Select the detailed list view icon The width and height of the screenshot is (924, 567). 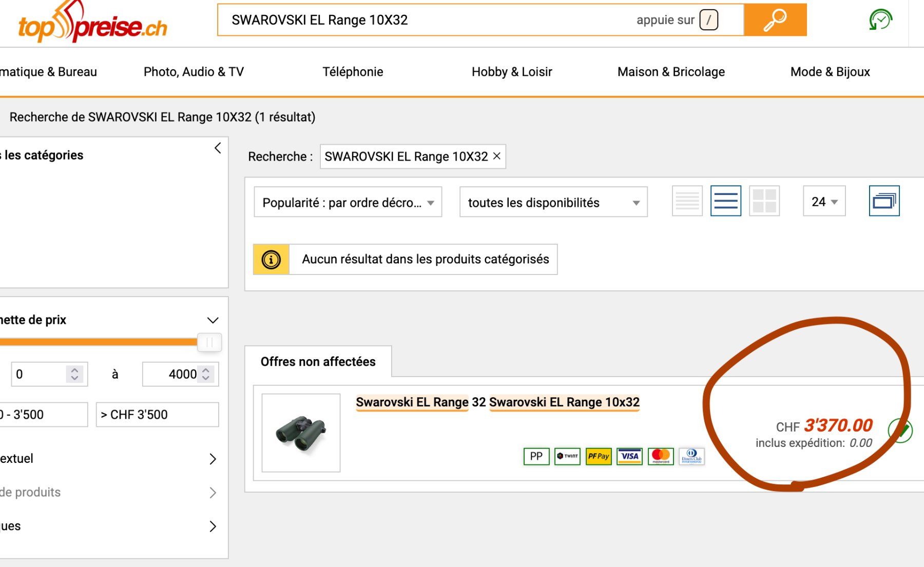tap(725, 201)
